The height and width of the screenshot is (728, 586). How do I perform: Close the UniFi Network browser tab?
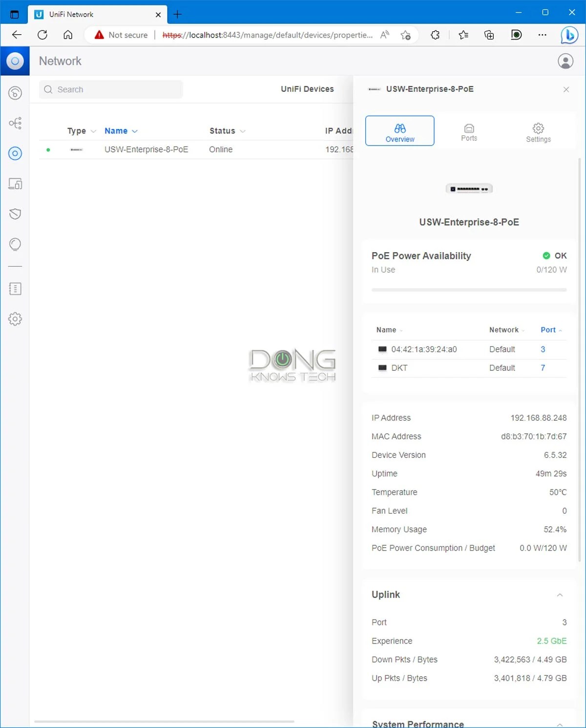point(158,15)
